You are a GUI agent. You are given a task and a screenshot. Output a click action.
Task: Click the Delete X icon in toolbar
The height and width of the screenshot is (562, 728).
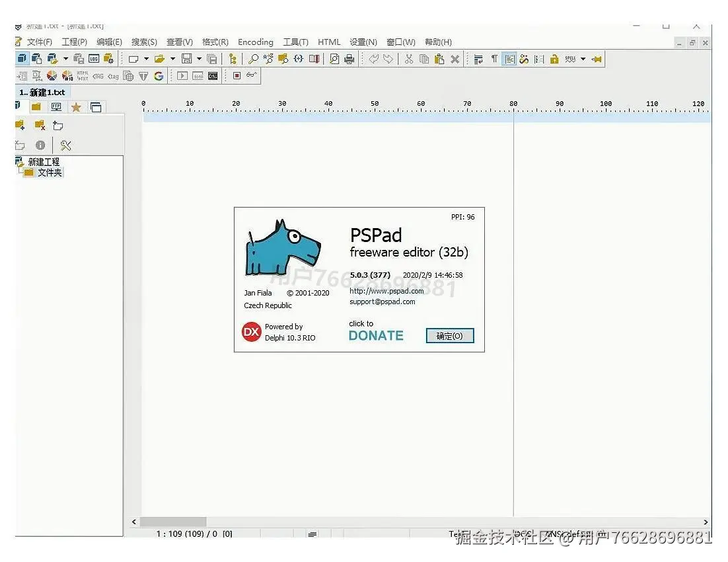click(x=455, y=59)
